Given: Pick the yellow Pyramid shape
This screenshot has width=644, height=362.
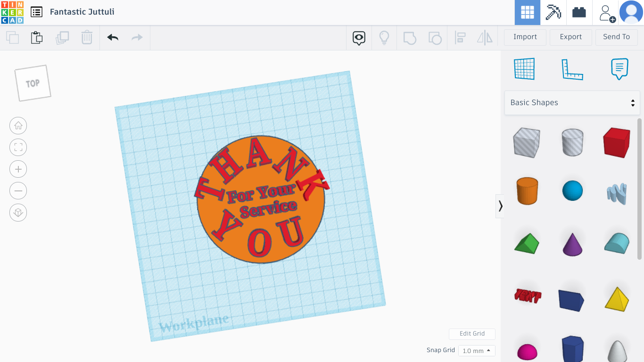Looking at the screenshot, I should [x=617, y=299].
